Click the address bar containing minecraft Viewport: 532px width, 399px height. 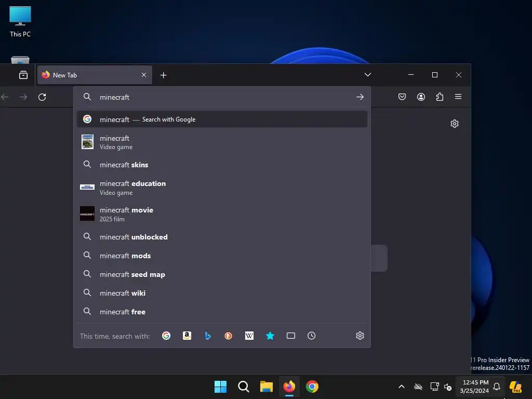[222, 97]
